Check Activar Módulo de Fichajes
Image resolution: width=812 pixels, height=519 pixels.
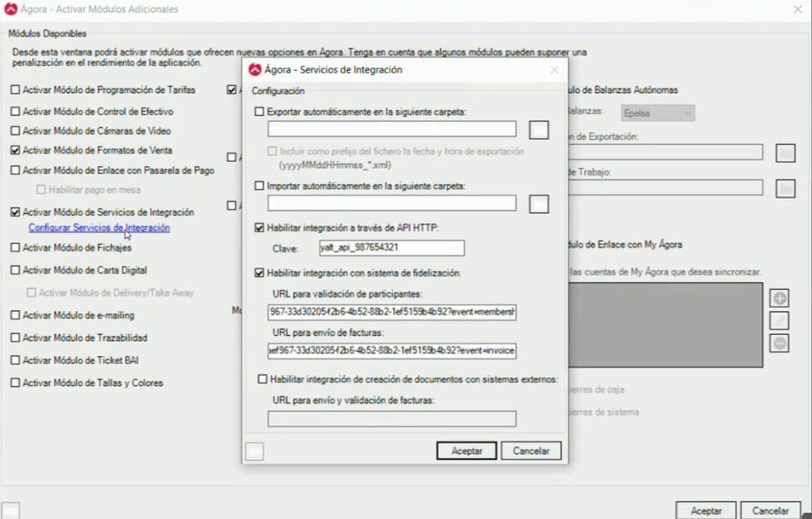coord(16,248)
